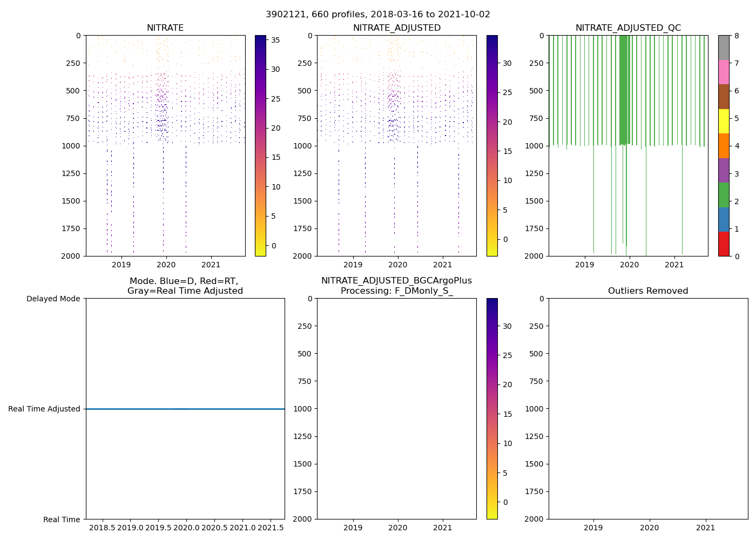Click the NITRATE_ADJUSTED plot colorbar
This screenshot has height=540, width=756.
click(x=492, y=146)
